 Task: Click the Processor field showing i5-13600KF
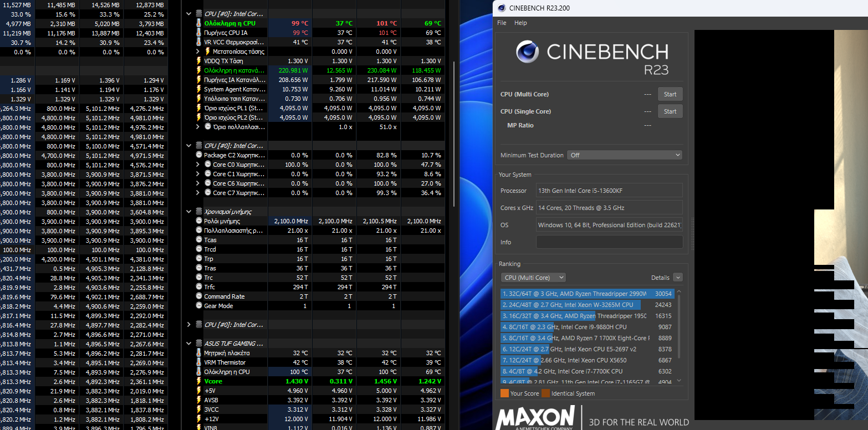[609, 191]
